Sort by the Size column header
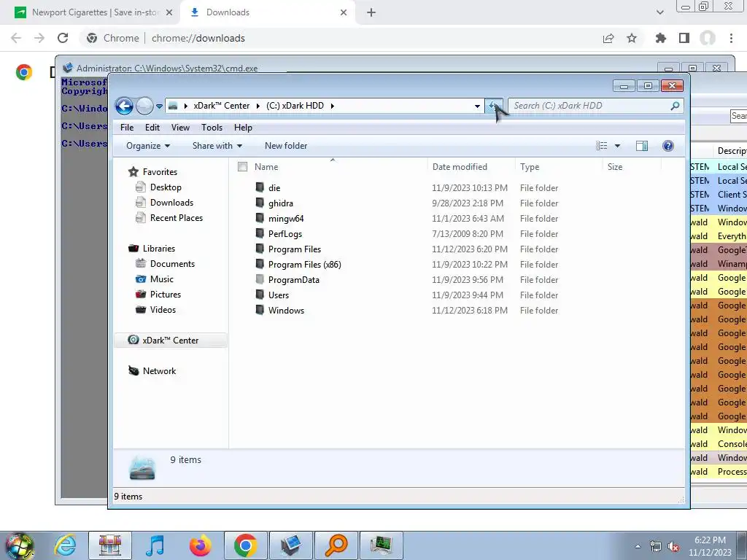This screenshot has width=747, height=560. point(614,167)
